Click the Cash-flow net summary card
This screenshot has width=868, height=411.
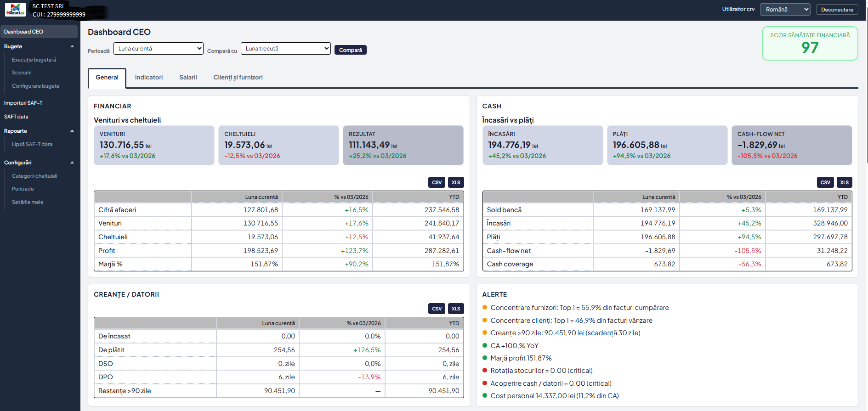point(792,145)
